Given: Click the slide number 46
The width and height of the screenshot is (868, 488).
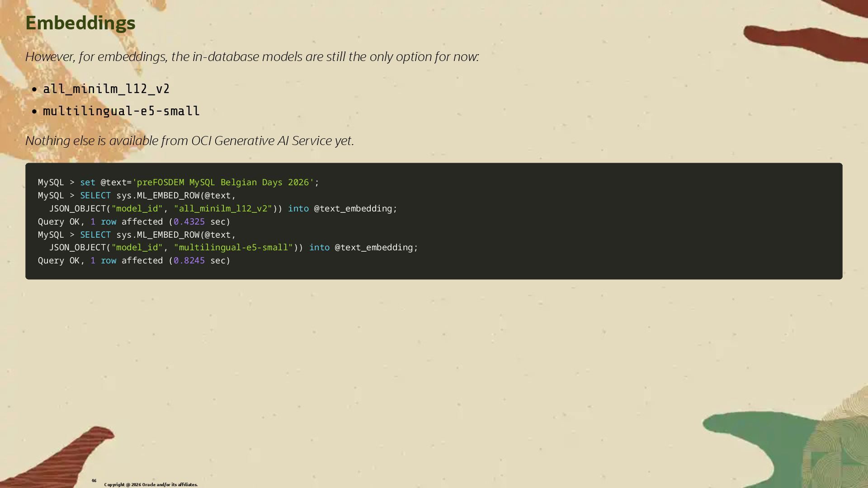Looking at the screenshot, I should pos(94,481).
